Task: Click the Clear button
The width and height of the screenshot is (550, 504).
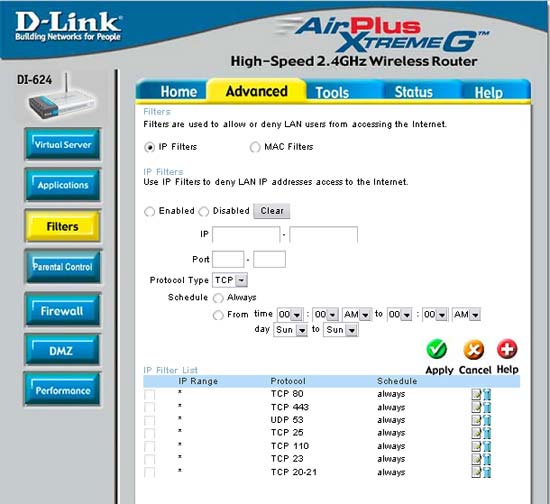Action: coord(272,211)
